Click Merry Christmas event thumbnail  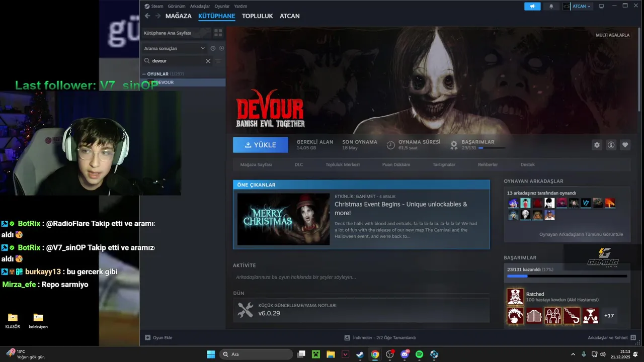[283, 219]
